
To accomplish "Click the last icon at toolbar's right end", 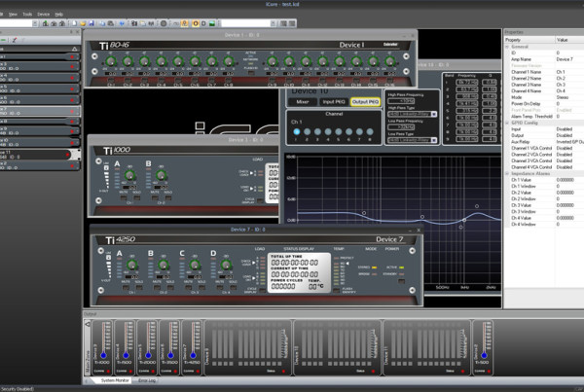I will point(292,23).
